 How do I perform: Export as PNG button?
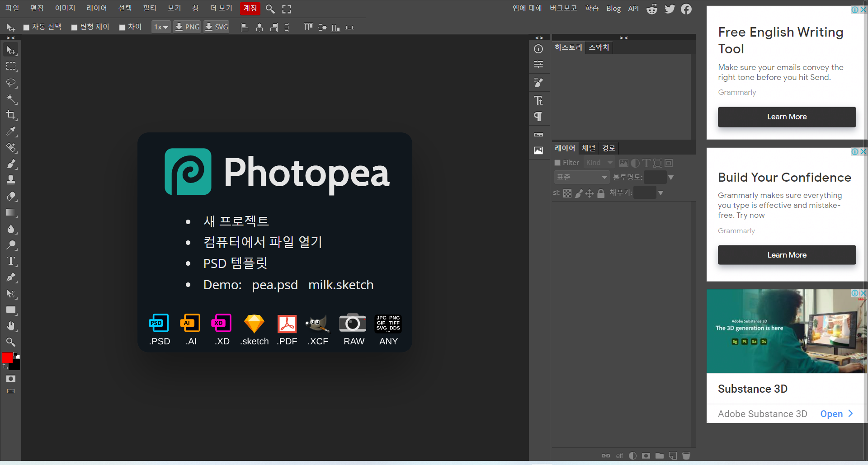click(187, 27)
